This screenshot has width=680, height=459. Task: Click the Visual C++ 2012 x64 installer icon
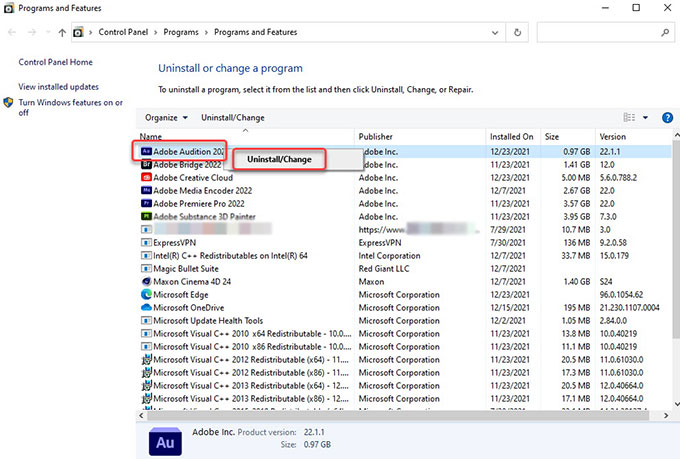(x=147, y=360)
